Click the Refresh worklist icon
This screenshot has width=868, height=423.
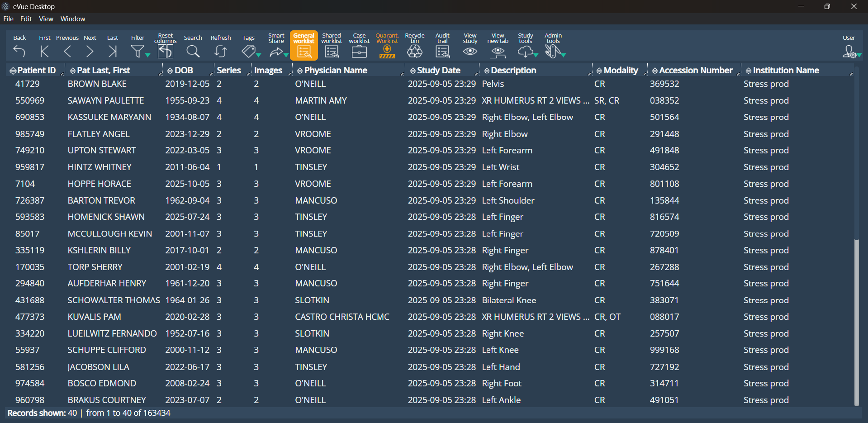(220, 51)
